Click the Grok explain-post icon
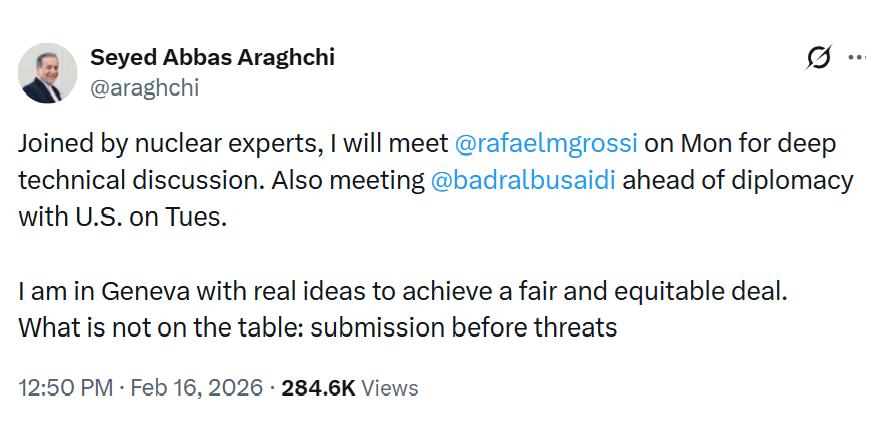Viewport: 879px width, 421px height. tap(819, 57)
